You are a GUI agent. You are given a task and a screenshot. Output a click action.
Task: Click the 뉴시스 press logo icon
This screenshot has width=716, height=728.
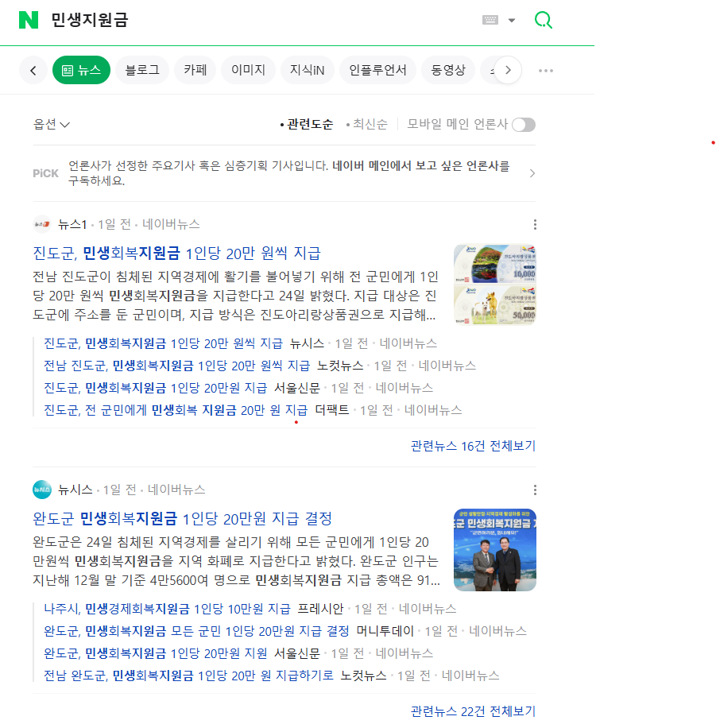42,490
